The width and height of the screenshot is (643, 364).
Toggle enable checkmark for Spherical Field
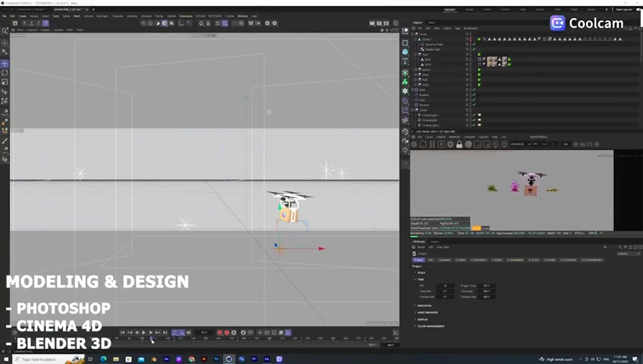point(474,44)
